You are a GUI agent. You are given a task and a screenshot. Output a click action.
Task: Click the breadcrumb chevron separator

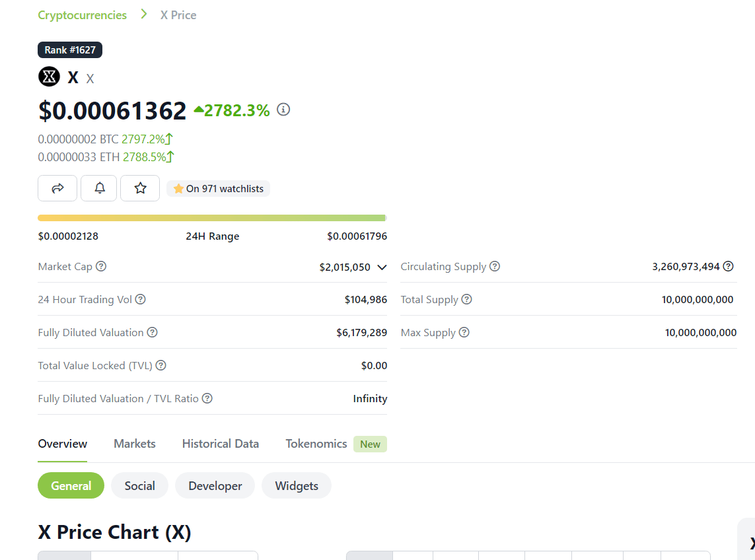[143, 15]
